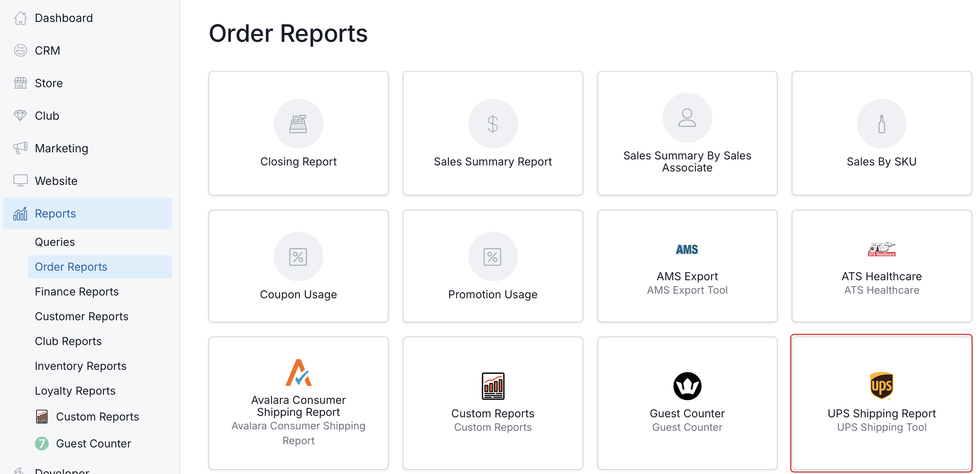Click the Guest Counter crown logo card
The height and width of the screenshot is (474, 980).
click(687, 385)
